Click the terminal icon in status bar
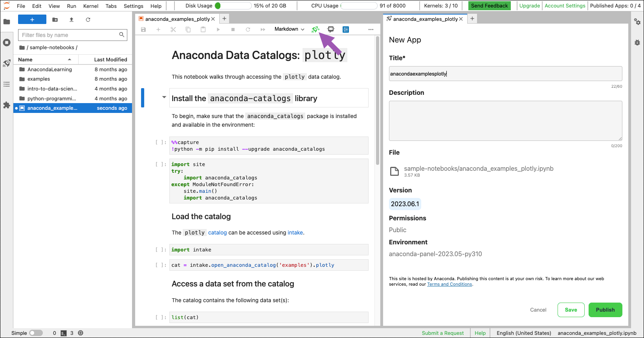Screen dimensions: 644x338 coord(64,333)
